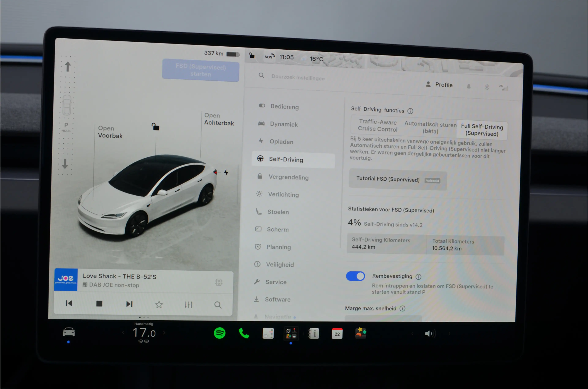The height and width of the screenshot is (389, 588).
Task: Open audio equalizer settings icon
Action: pyautogui.click(x=189, y=305)
